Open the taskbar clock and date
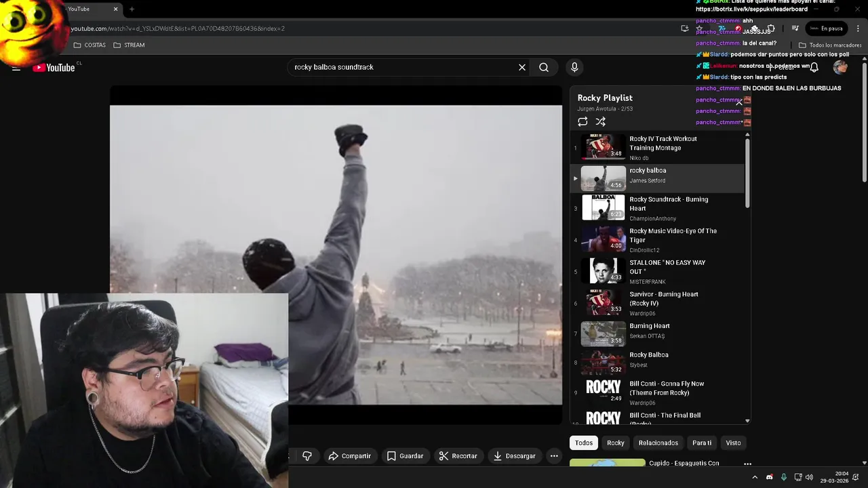Viewport: 868px width, 488px height. tap(834, 477)
